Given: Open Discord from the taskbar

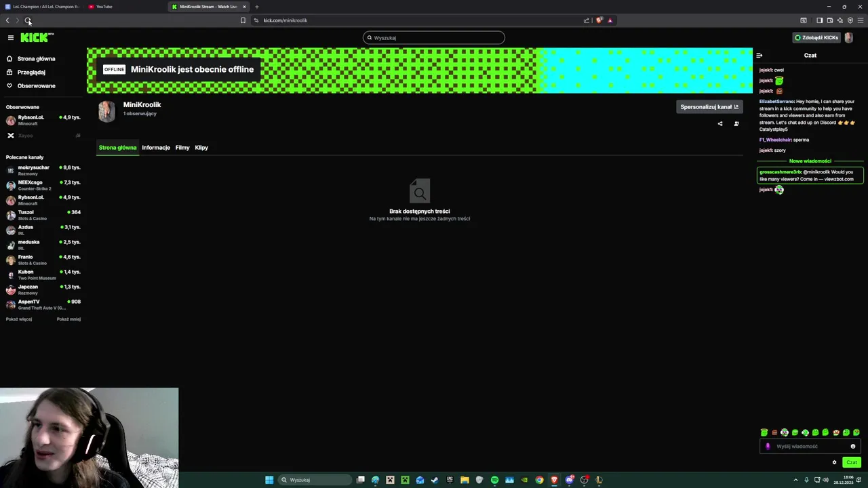Looking at the screenshot, I should [569, 480].
